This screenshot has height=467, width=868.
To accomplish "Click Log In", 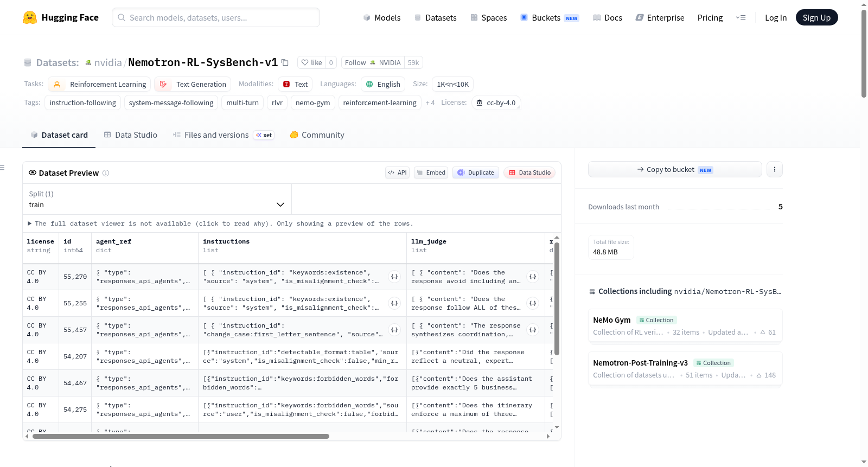I will (x=776, y=17).
